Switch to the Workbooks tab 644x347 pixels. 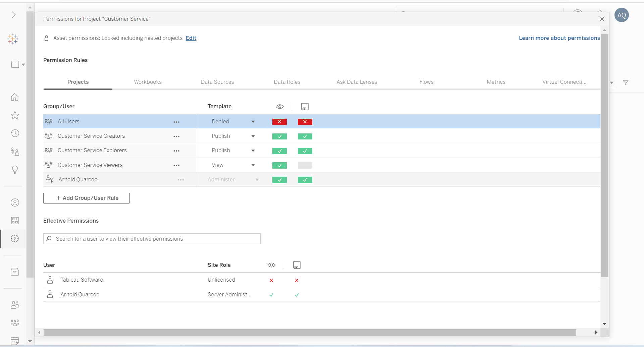pyautogui.click(x=148, y=82)
